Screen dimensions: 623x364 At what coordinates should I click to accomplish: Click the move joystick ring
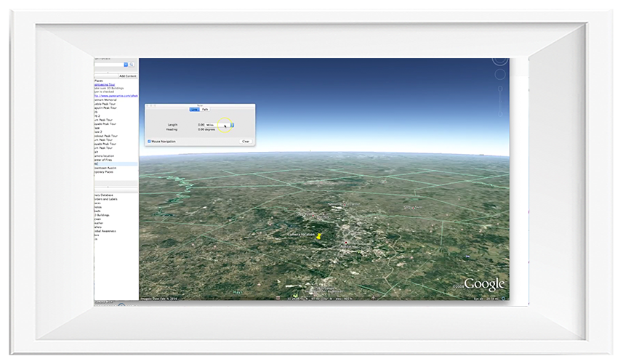pos(500,74)
